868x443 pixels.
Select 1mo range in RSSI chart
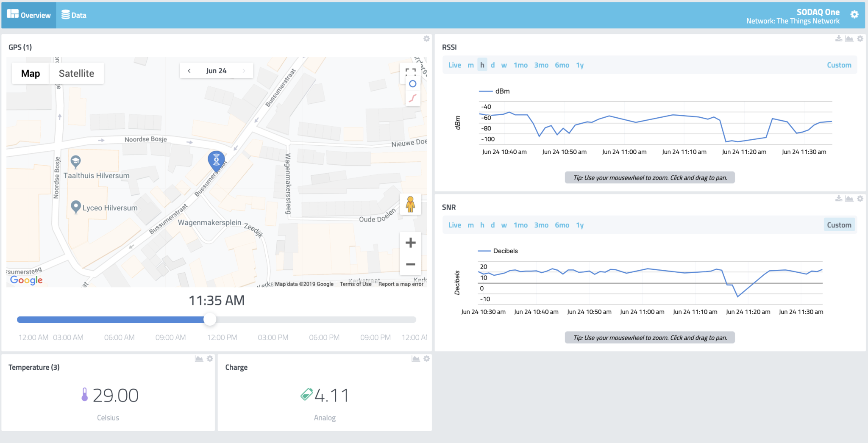520,65
